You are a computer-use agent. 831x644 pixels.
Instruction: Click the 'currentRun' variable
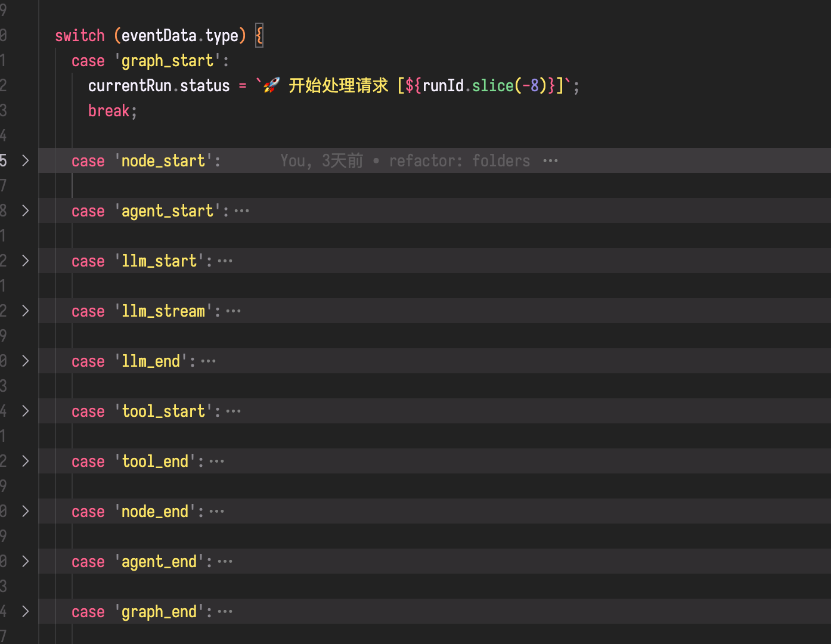130,86
